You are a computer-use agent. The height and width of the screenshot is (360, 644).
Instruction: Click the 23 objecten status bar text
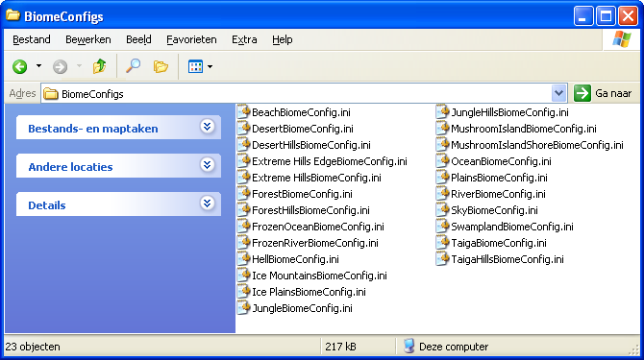[x=33, y=347]
